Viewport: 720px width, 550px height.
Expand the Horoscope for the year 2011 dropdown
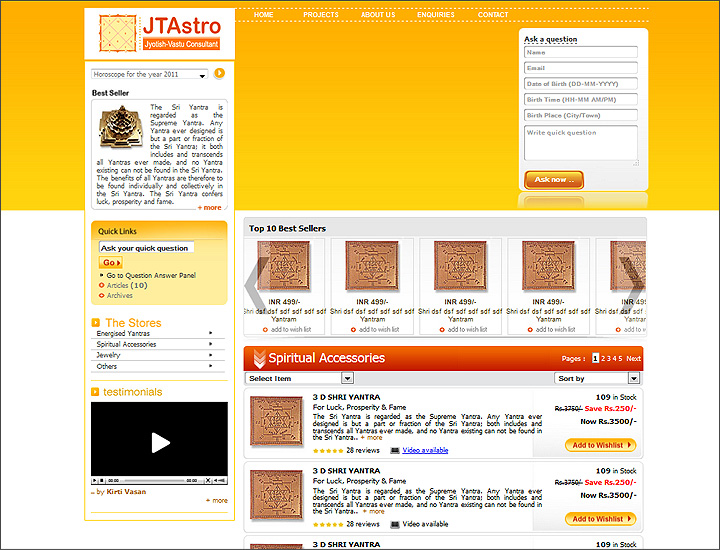[150, 74]
